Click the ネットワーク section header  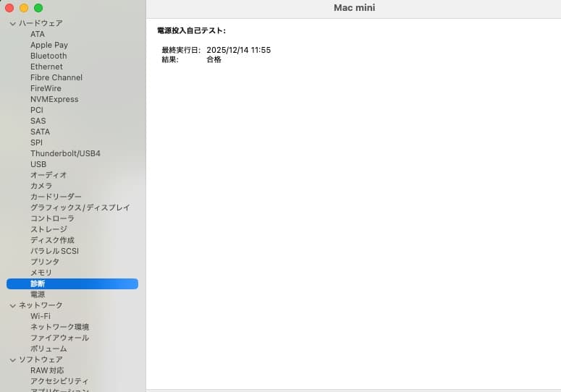click(41, 305)
